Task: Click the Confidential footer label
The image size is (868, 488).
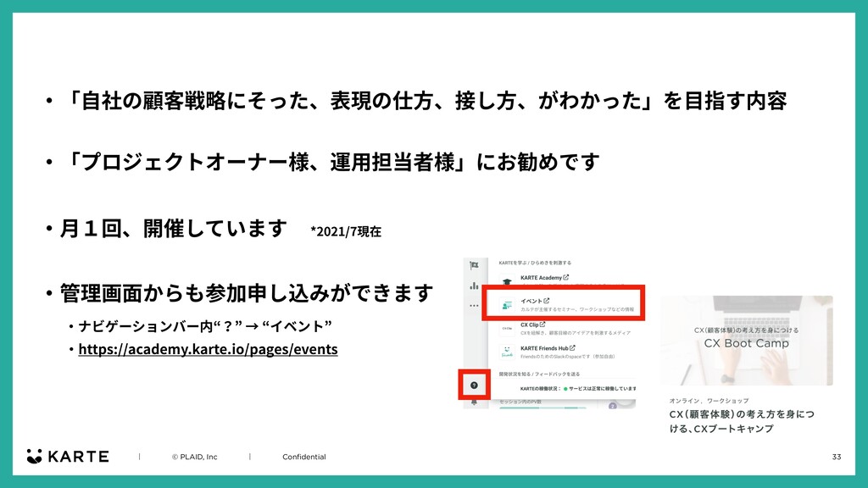Action: click(x=304, y=457)
